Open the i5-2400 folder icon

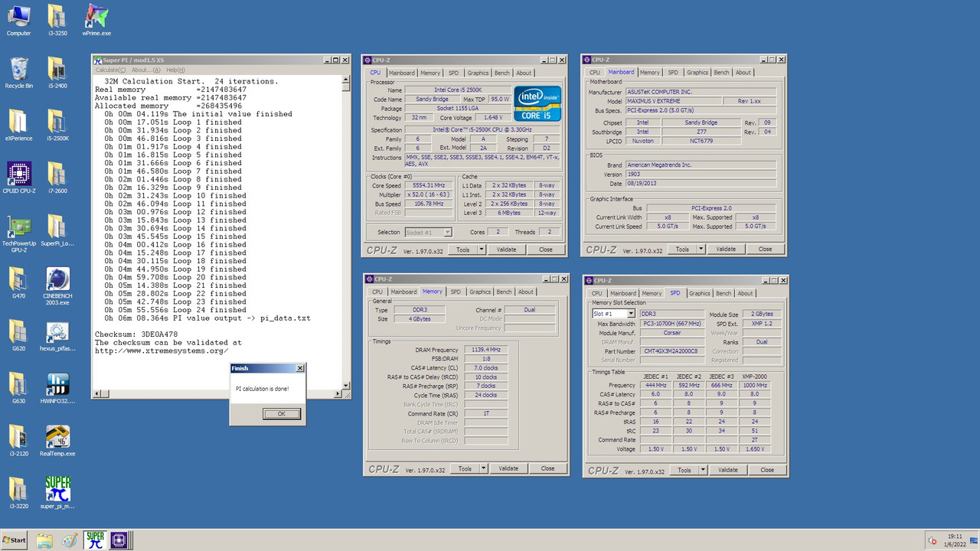56,73
